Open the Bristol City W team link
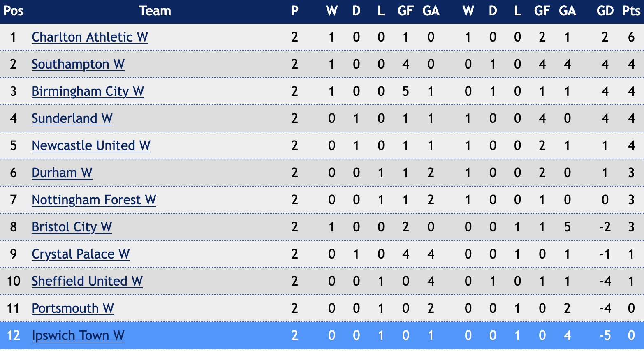Viewport: 644px width, 351px height. [x=72, y=227]
